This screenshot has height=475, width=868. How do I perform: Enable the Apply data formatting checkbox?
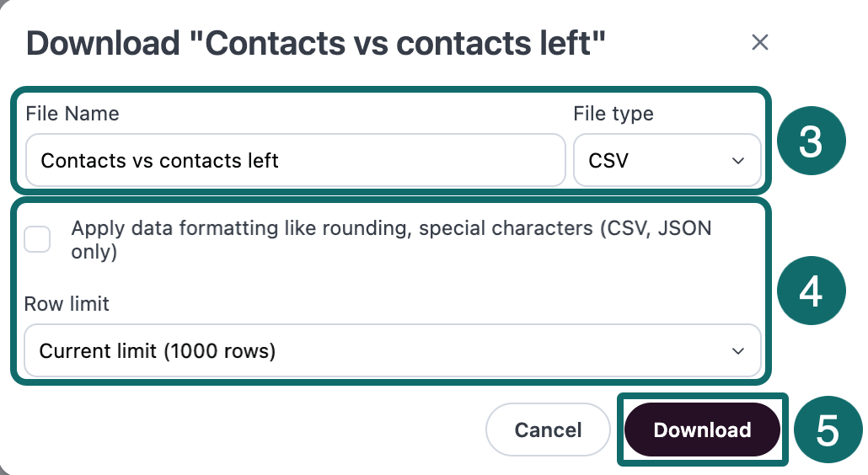[x=37, y=240]
